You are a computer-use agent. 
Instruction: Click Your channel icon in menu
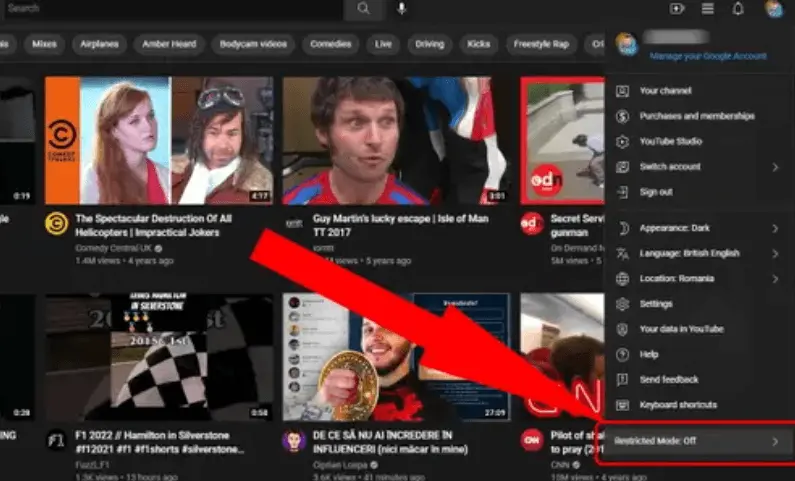(x=623, y=91)
